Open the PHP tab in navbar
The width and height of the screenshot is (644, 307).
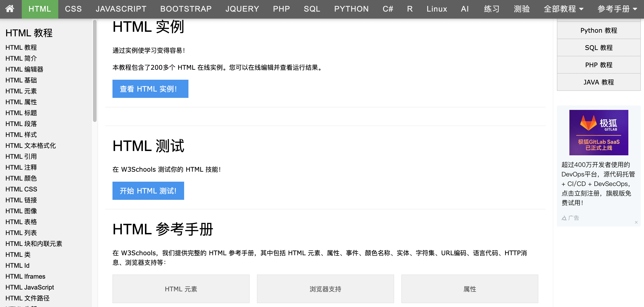pos(281,9)
